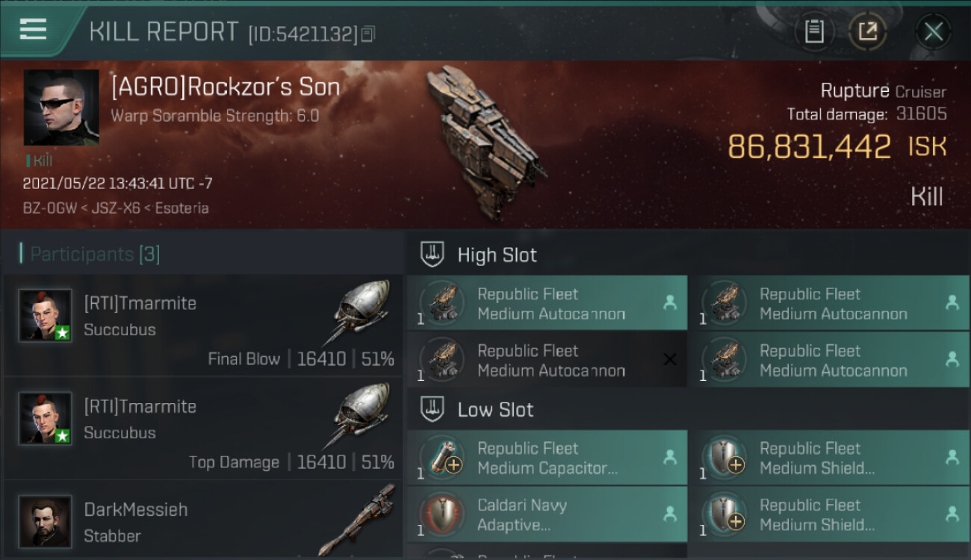Viewport: 971px width, 560px height.
Task: Share the kill report externally
Action: pos(867,31)
